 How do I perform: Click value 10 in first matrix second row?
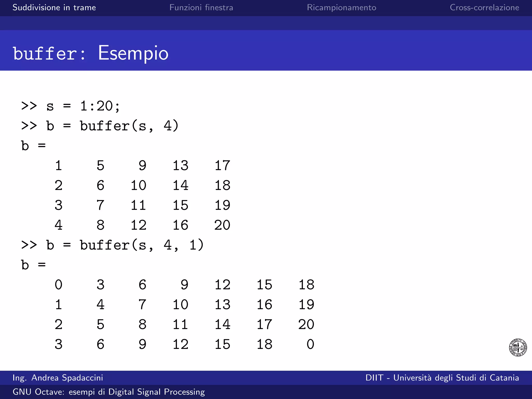(x=138, y=185)
